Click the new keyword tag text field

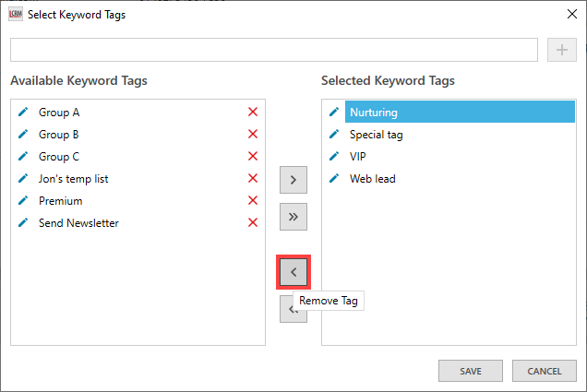pyautogui.click(x=273, y=50)
